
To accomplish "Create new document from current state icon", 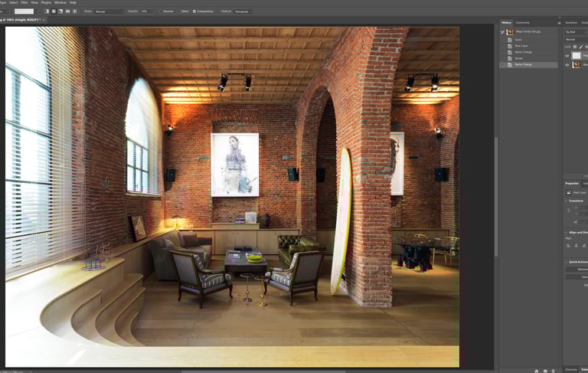I will (x=536, y=371).
